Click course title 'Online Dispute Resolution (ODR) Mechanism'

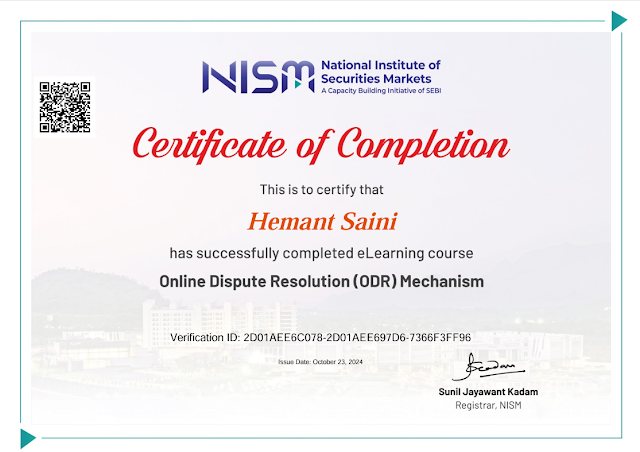click(322, 281)
